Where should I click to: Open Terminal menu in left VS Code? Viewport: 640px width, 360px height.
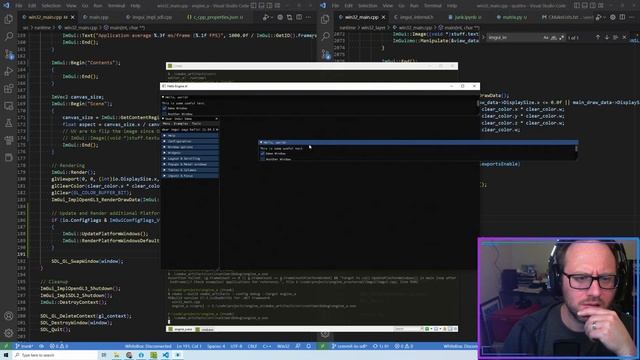click(x=117, y=6)
